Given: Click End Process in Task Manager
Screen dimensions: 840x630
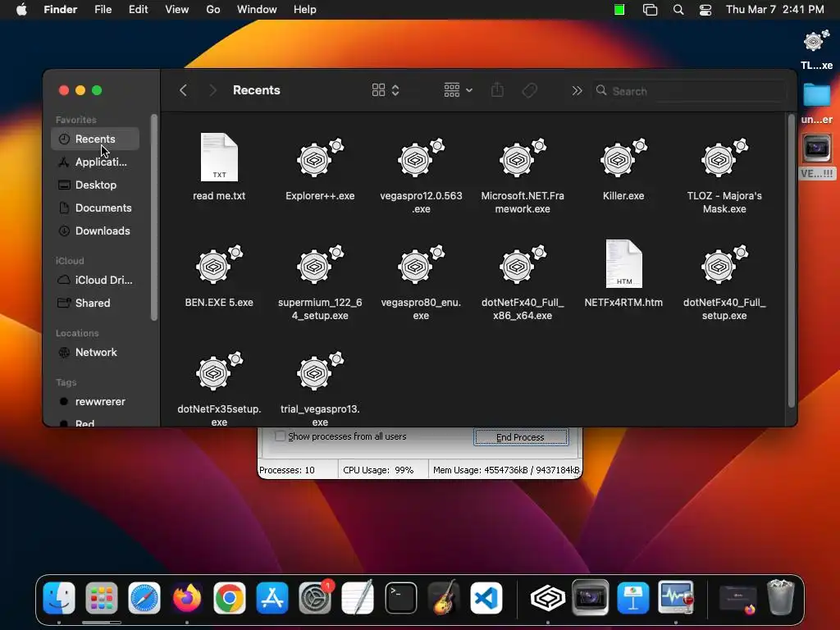Looking at the screenshot, I should pyautogui.click(x=521, y=437).
